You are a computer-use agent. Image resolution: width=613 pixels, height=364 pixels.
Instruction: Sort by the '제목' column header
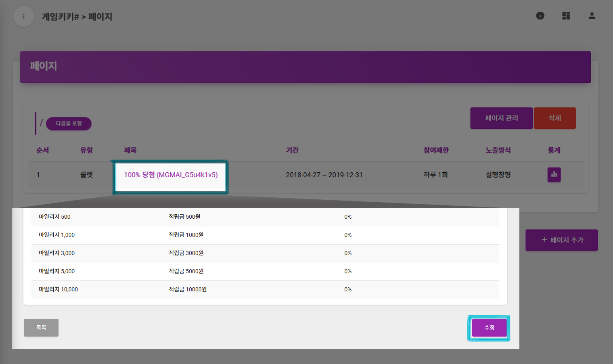click(130, 150)
